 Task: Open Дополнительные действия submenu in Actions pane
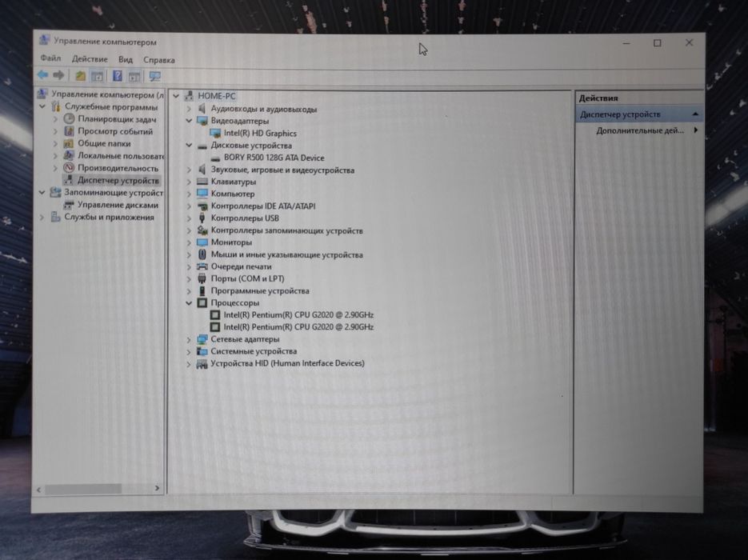[640, 130]
